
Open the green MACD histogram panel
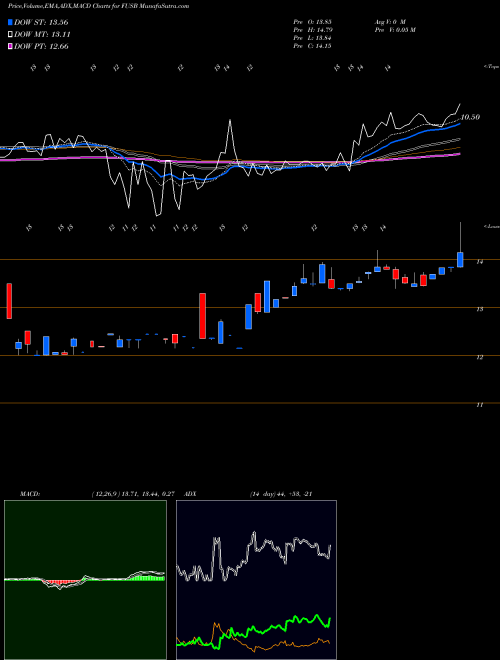85,580
